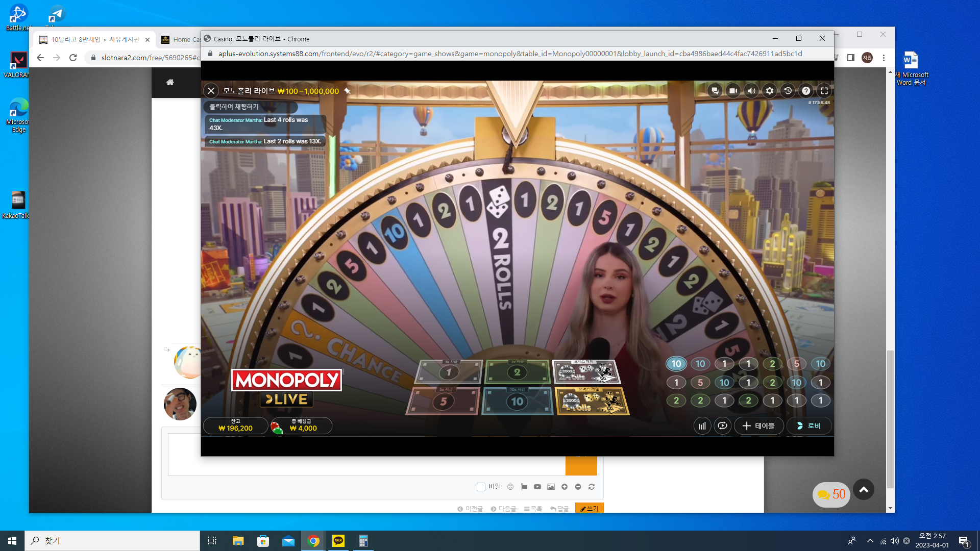This screenshot has width=980, height=551.
Task: Open the Windows Start menu
Action: pyautogui.click(x=12, y=541)
